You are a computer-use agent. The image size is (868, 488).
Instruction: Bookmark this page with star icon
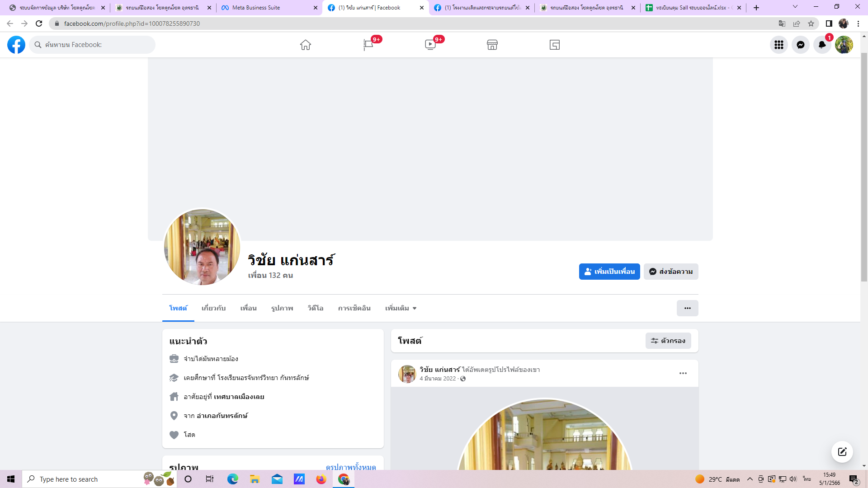click(x=811, y=23)
